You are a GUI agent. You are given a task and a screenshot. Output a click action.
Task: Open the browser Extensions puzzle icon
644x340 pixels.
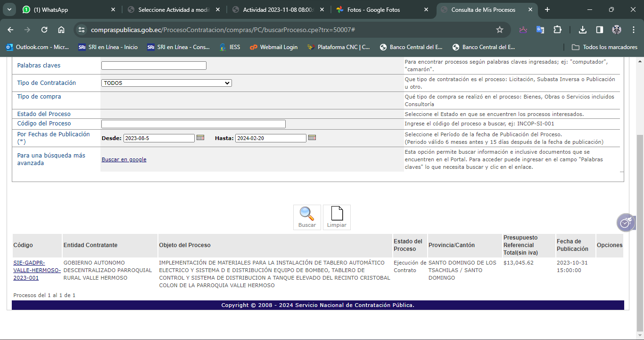557,30
